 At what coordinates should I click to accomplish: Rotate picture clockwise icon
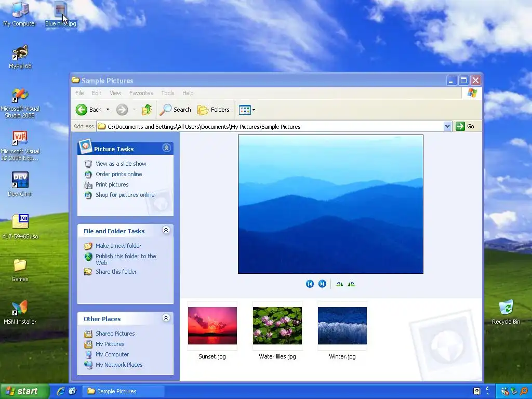click(339, 284)
